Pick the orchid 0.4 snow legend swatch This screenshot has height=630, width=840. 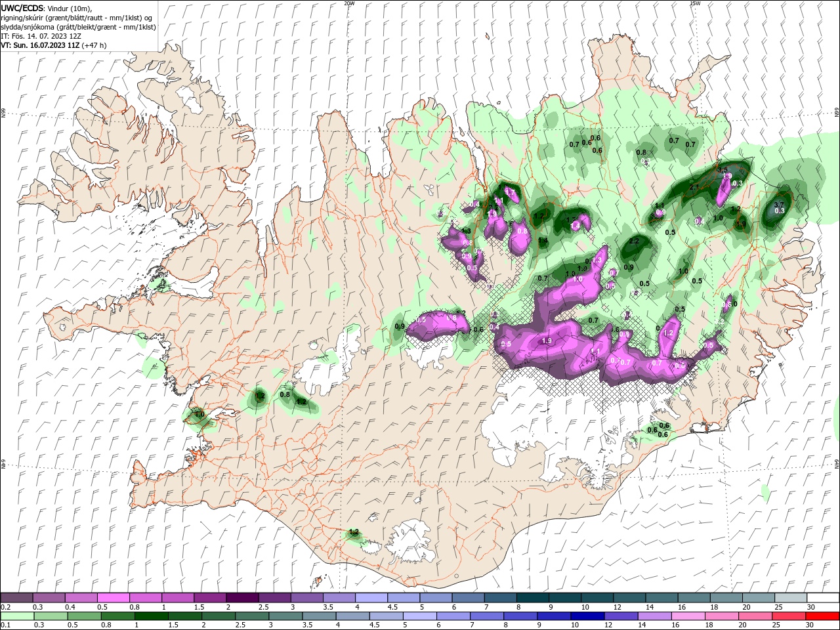click(x=81, y=598)
